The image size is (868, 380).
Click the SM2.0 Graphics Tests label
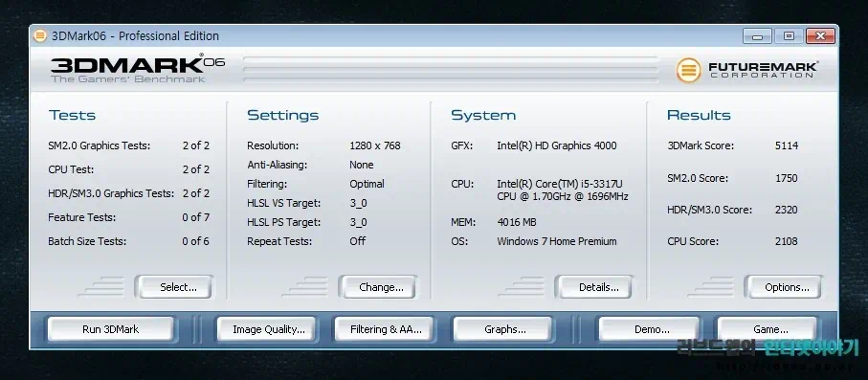tap(100, 145)
